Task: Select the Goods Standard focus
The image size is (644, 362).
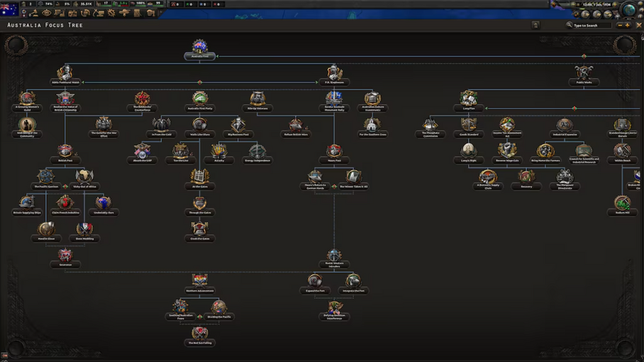Action: click(469, 128)
